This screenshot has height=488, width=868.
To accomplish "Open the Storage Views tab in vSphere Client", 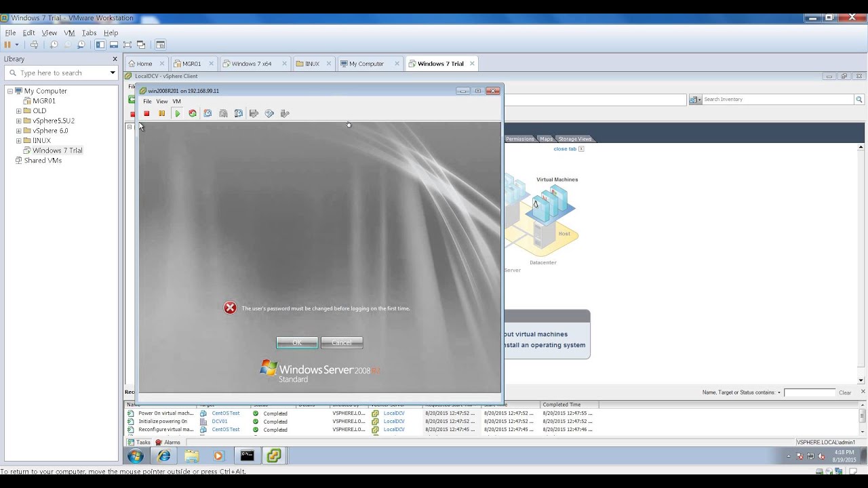I will tap(575, 139).
